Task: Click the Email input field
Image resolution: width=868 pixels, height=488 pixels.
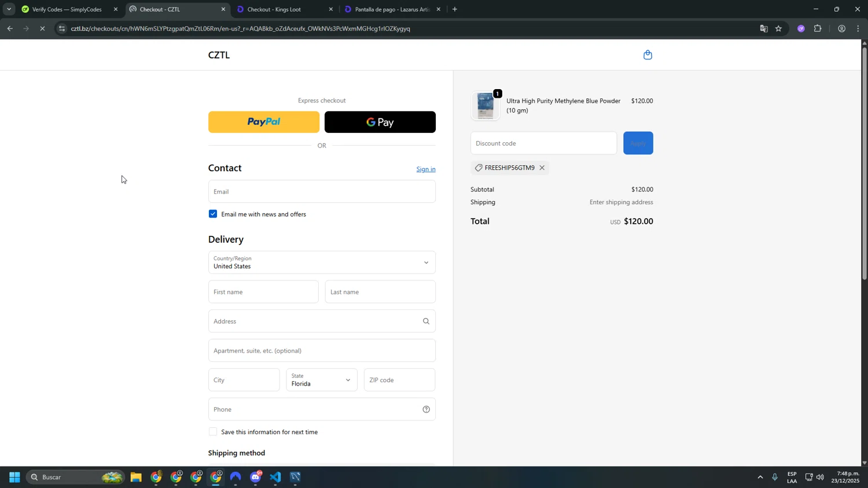Action: point(322,191)
